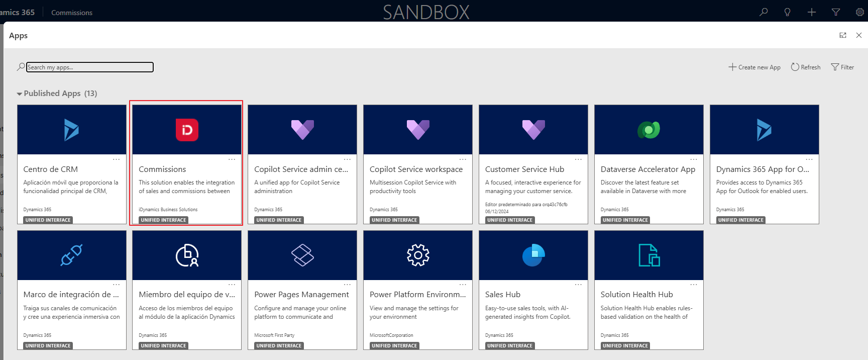Open more options for Customer Service Hub
Image resolution: width=868 pixels, height=360 pixels.
(x=578, y=159)
